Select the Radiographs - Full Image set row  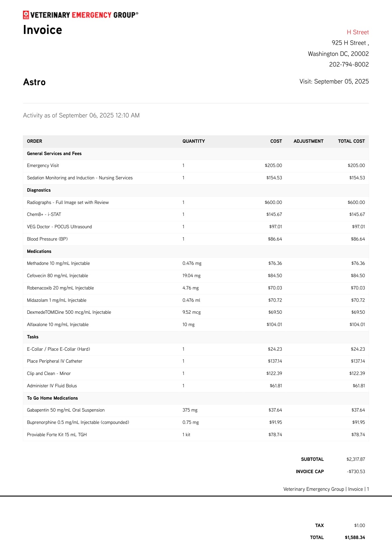(68, 203)
